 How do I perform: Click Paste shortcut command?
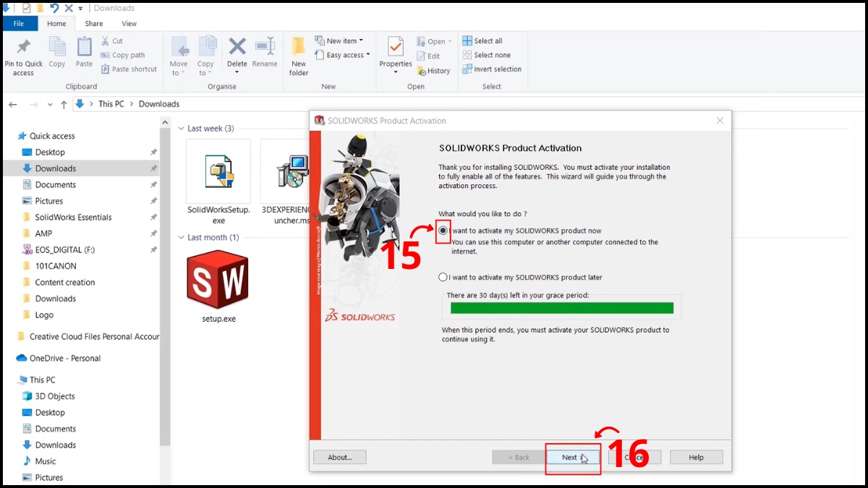[x=129, y=69]
